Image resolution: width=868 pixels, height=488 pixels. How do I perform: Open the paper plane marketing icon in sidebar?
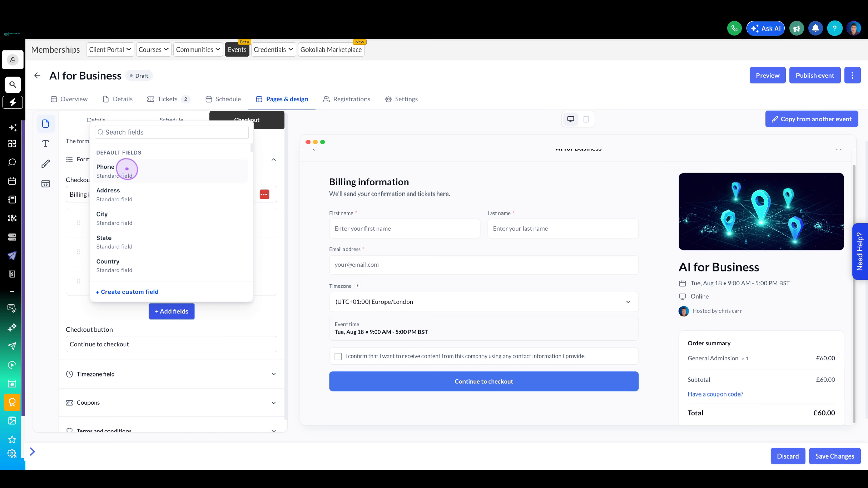click(12, 256)
